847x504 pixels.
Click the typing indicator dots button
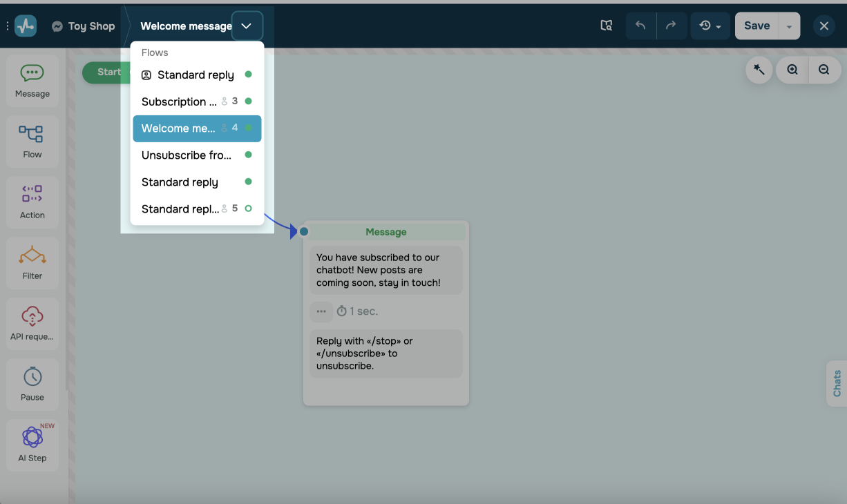pos(321,311)
